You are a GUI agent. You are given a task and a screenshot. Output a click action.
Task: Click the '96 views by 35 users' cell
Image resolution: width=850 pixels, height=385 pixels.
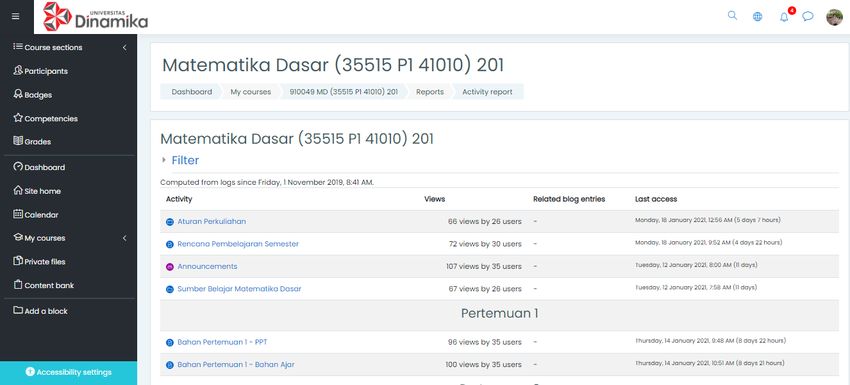(x=485, y=342)
